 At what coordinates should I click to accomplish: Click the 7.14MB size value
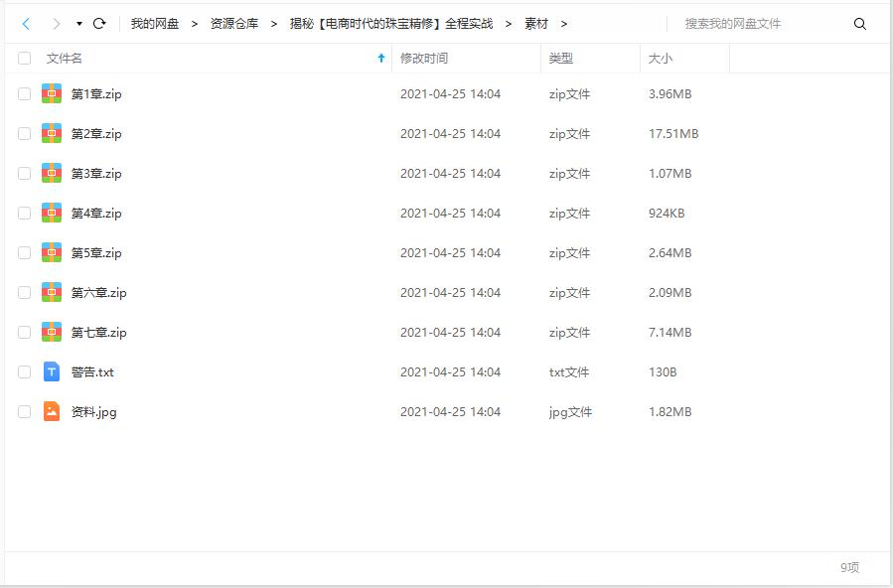tap(670, 333)
